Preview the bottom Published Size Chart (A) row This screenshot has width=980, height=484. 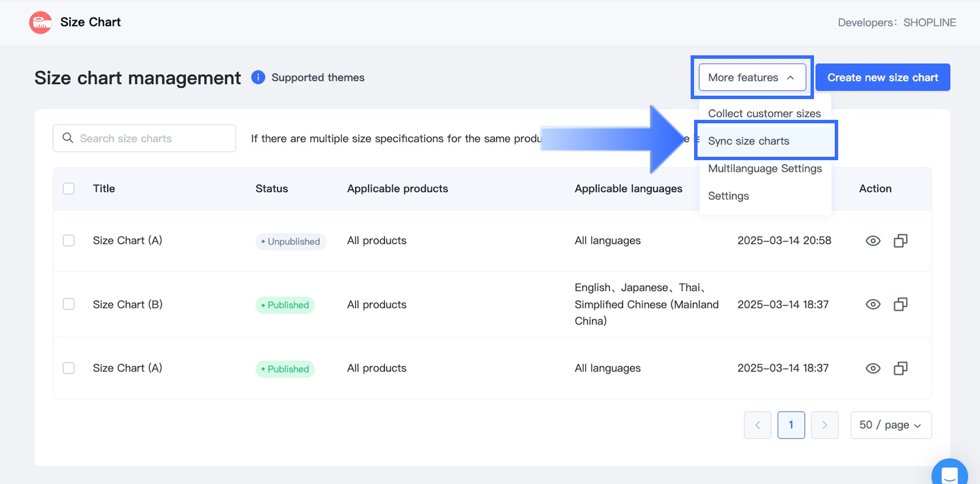[873, 368]
